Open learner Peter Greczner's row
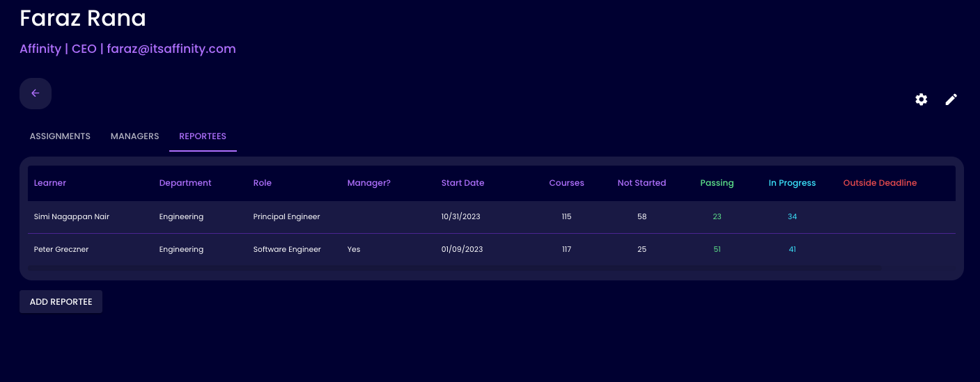Screen dimensions: 980x382 61,249
